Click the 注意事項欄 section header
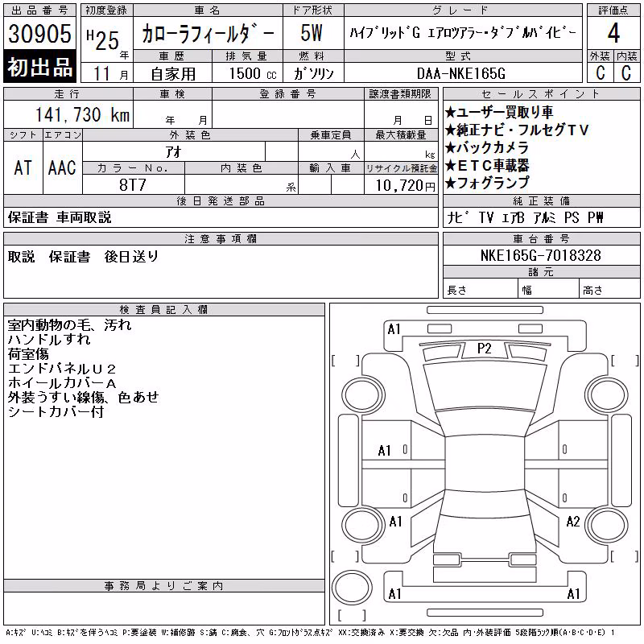Viewport: 644px width, 644px height. [221, 238]
